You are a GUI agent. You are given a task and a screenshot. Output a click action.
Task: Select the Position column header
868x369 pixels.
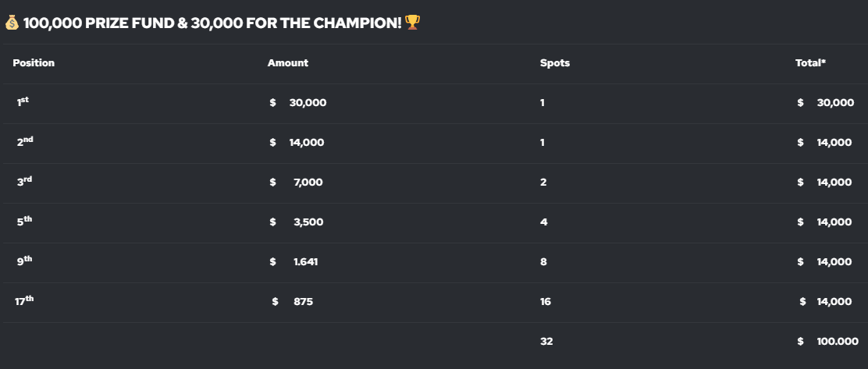[34, 63]
